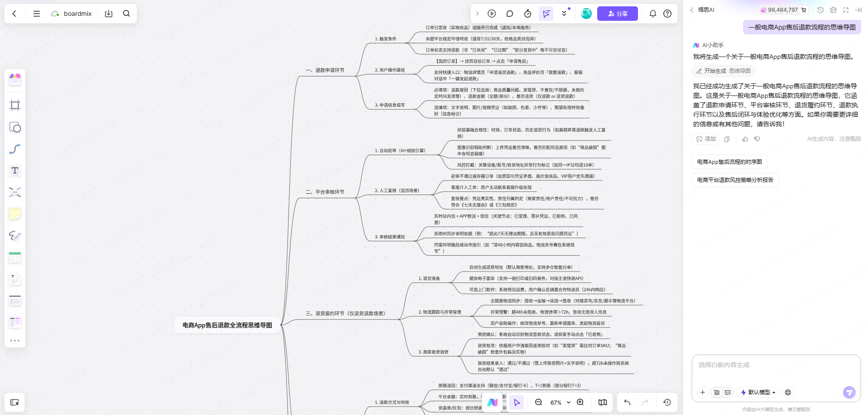Image resolution: width=868 pixels, height=415 pixels.
Task: Select the Frame tool
Action: click(15, 105)
